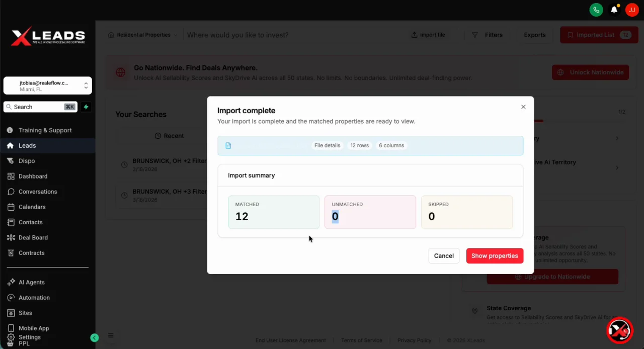The width and height of the screenshot is (644, 349).
Task: Click the green lightning bolt icon
Action: [86, 107]
